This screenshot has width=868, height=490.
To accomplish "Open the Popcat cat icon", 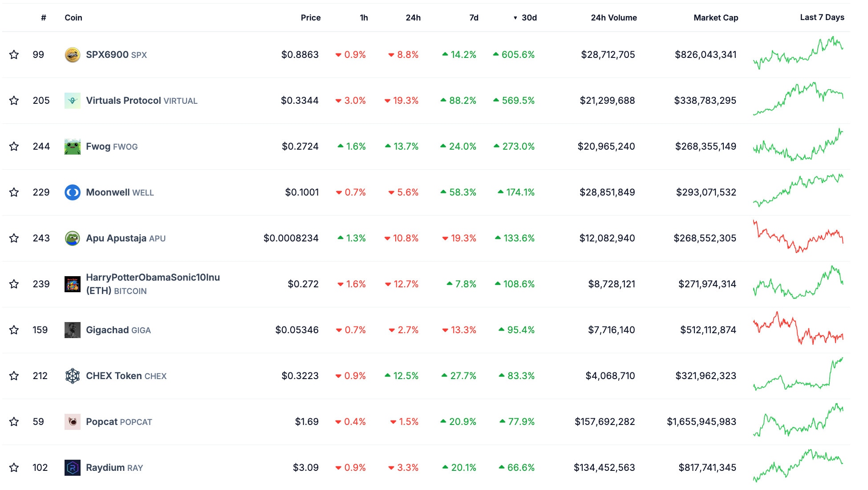I will [73, 422].
